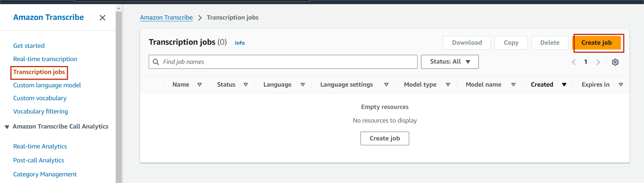Screen dimensions: 644x183
Task: Open Custom language model page
Action: [47, 85]
